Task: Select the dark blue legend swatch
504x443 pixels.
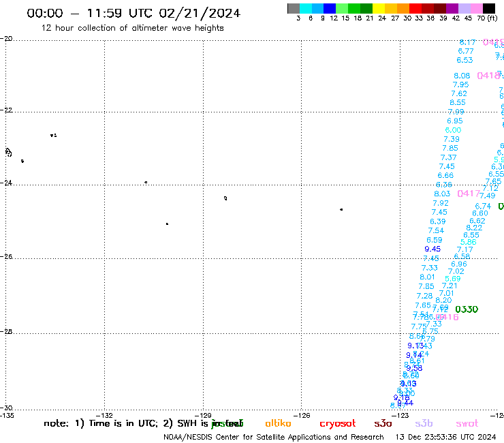Action: point(330,8)
